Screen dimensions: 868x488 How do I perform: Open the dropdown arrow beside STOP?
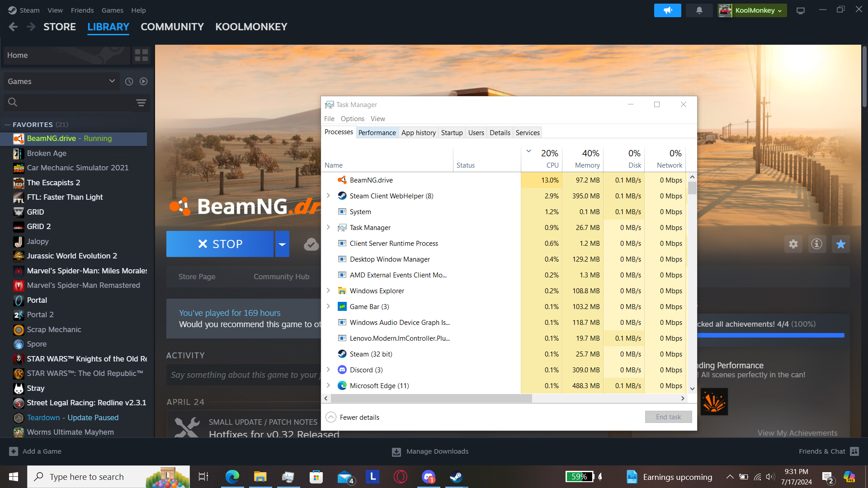(282, 244)
